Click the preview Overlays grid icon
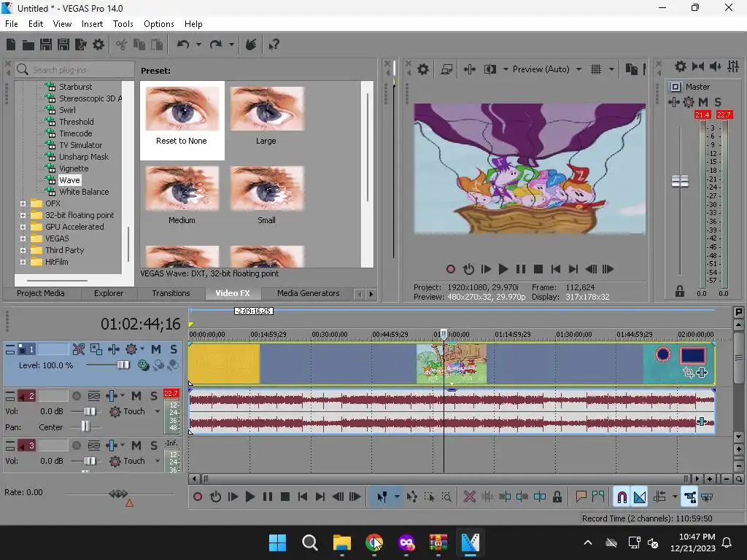 [595, 69]
